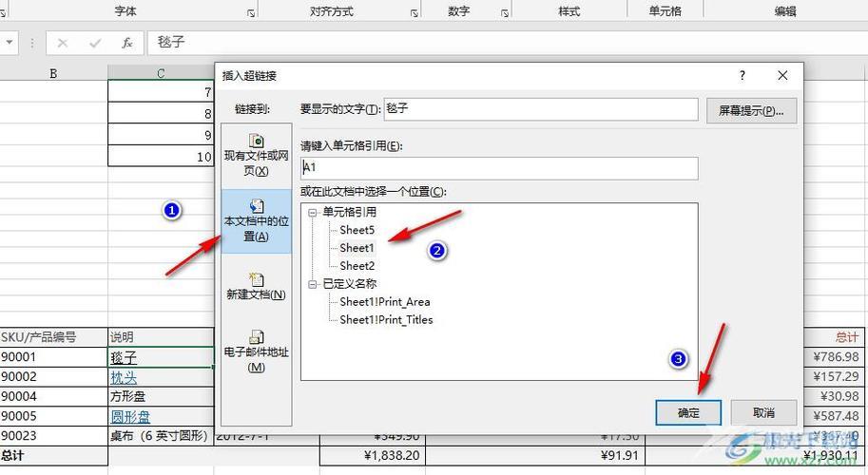Screen dimensions: 868x475
Task: Click the total cell ¥1,838.20
Action: tap(373, 456)
